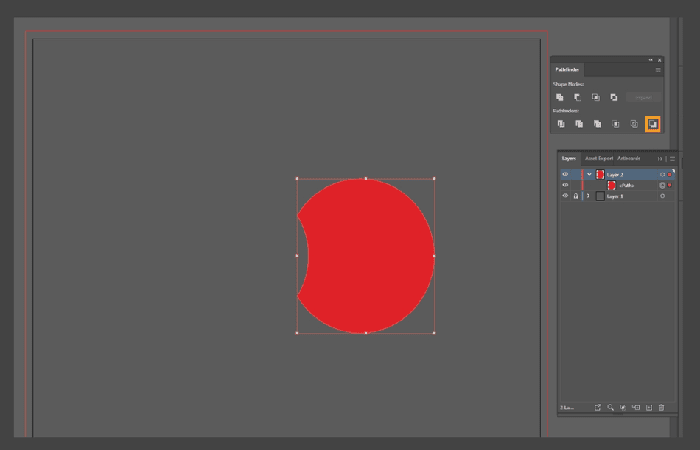Image resolution: width=700 pixels, height=450 pixels.
Task: Delete the selection using the trash icon
Action: pyautogui.click(x=662, y=408)
